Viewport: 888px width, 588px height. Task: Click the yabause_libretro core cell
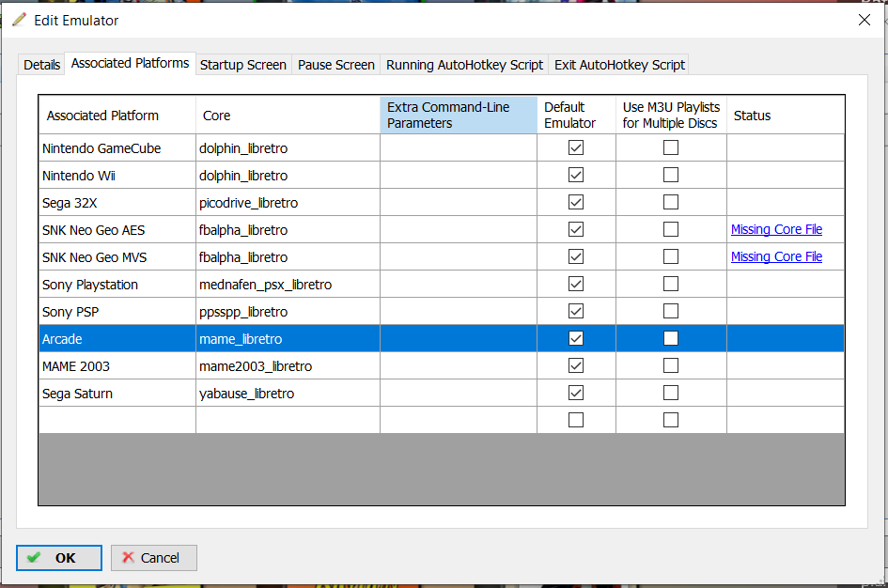click(288, 393)
